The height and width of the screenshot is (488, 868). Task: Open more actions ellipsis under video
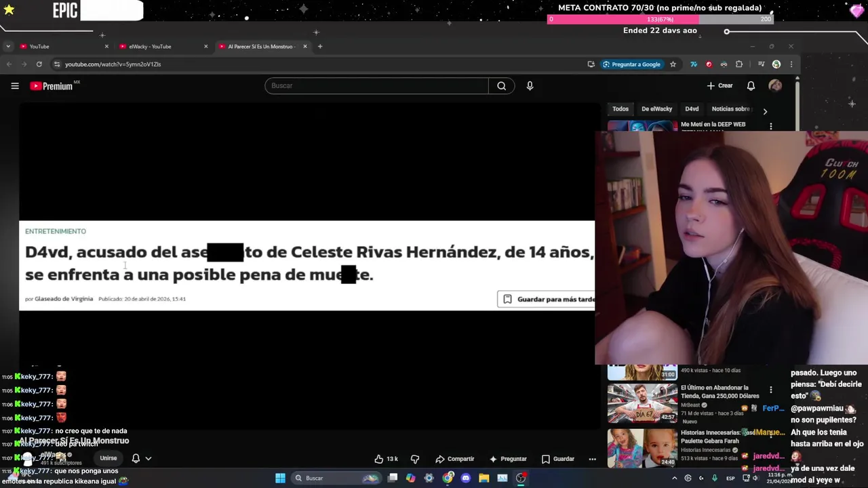[x=592, y=459]
